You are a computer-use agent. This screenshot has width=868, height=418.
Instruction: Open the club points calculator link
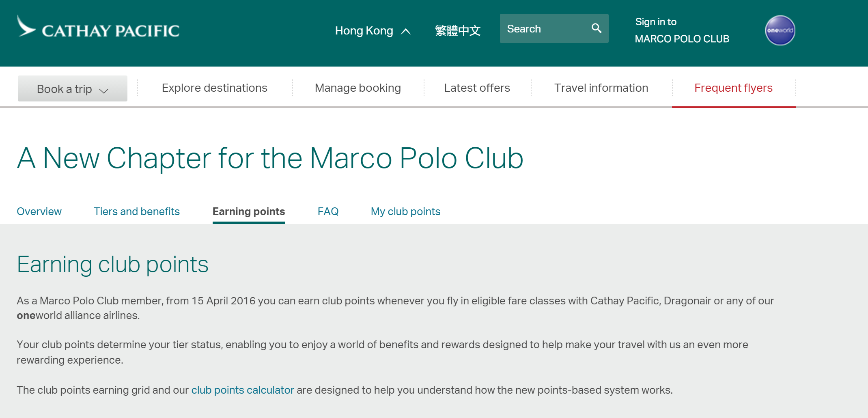(x=242, y=390)
